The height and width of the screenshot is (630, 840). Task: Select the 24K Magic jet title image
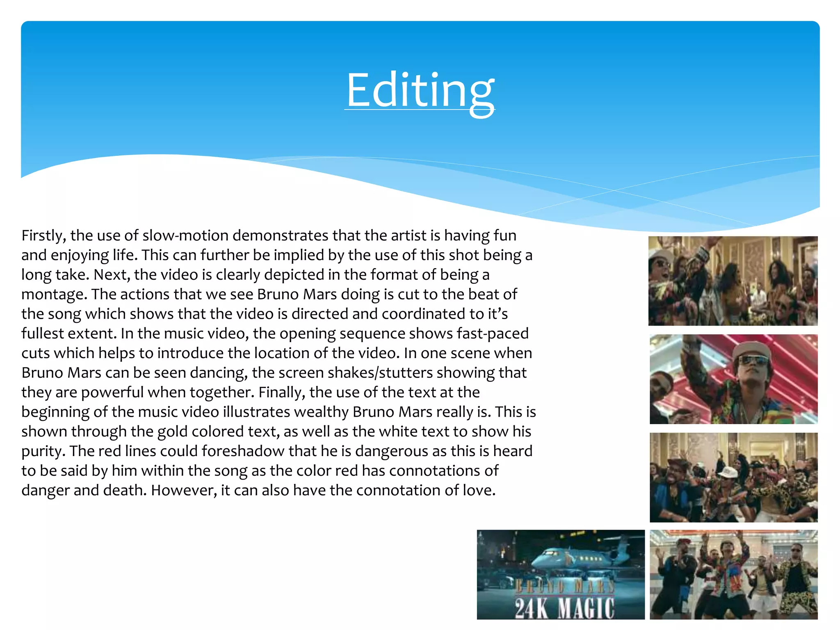560,574
